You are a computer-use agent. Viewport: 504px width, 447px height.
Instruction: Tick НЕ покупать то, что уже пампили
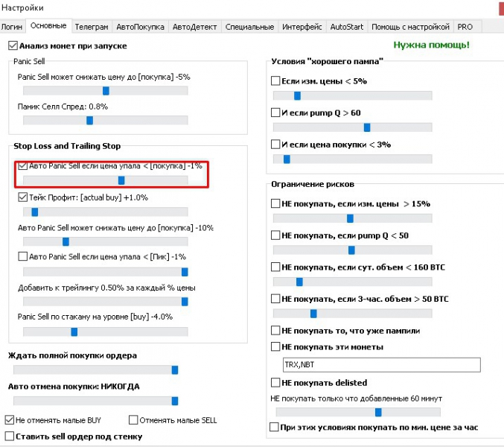click(x=275, y=330)
